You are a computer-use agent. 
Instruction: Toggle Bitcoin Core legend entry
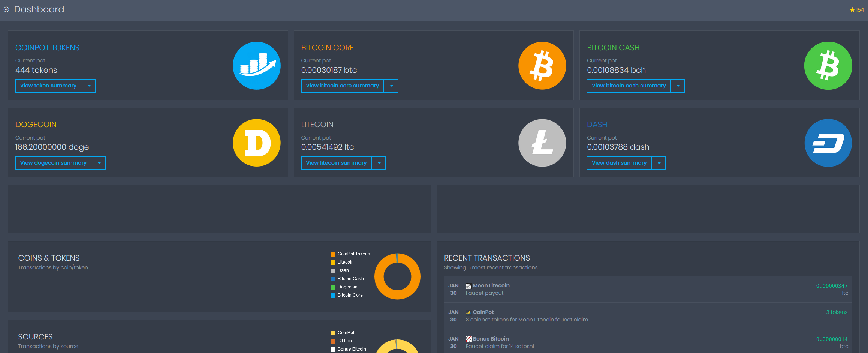[347, 295]
